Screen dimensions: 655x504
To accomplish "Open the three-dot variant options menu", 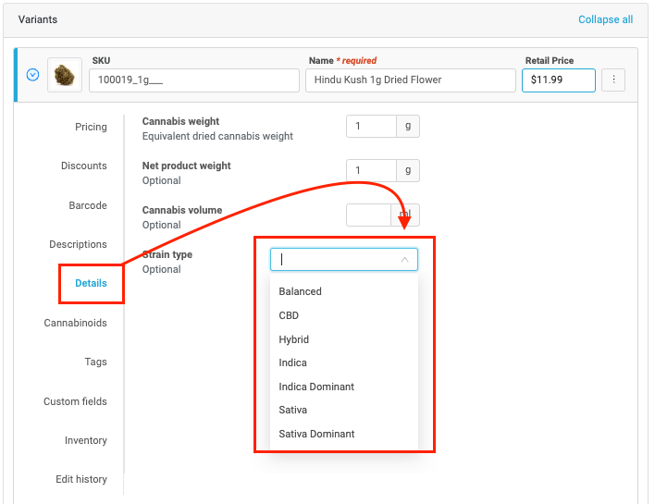I will tap(615, 80).
